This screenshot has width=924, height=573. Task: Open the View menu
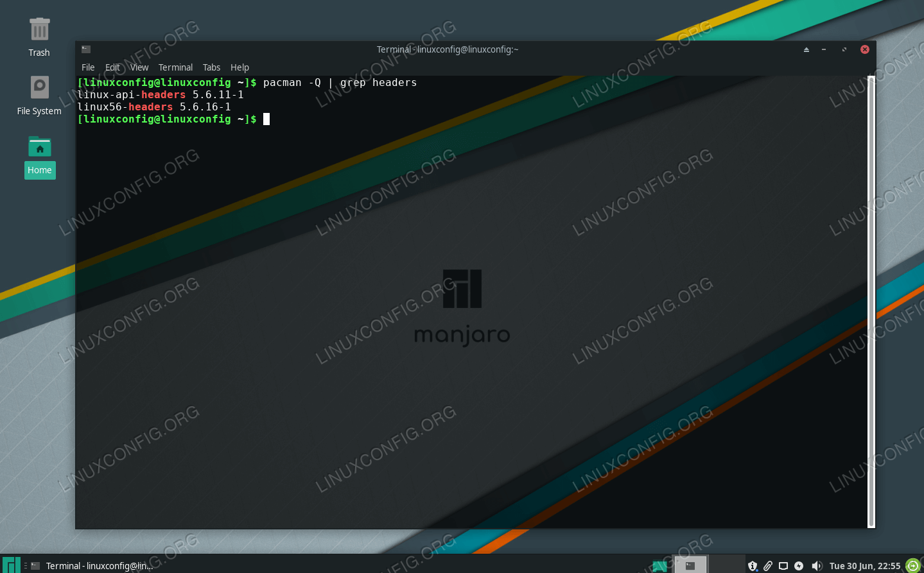(x=139, y=67)
